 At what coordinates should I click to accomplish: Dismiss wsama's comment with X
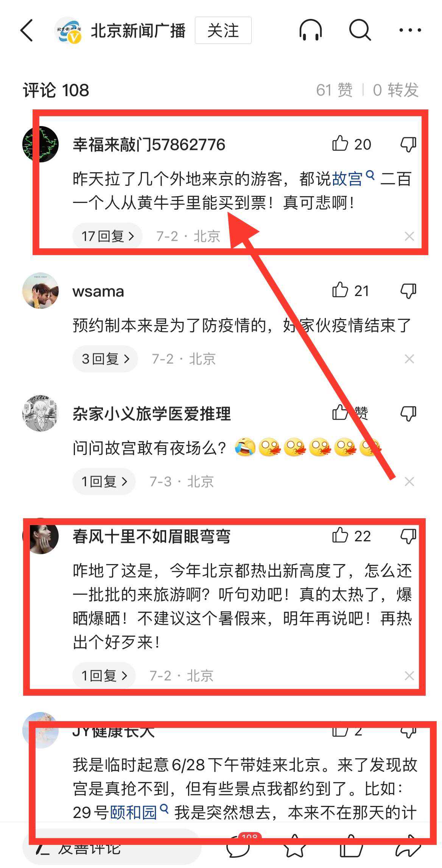[409, 359]
